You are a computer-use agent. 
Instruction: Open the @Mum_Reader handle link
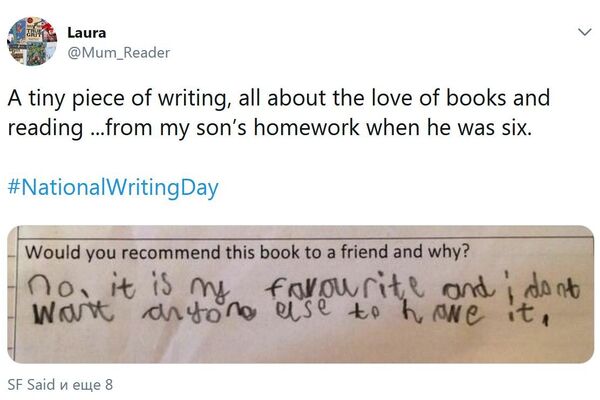click(118, 52)
